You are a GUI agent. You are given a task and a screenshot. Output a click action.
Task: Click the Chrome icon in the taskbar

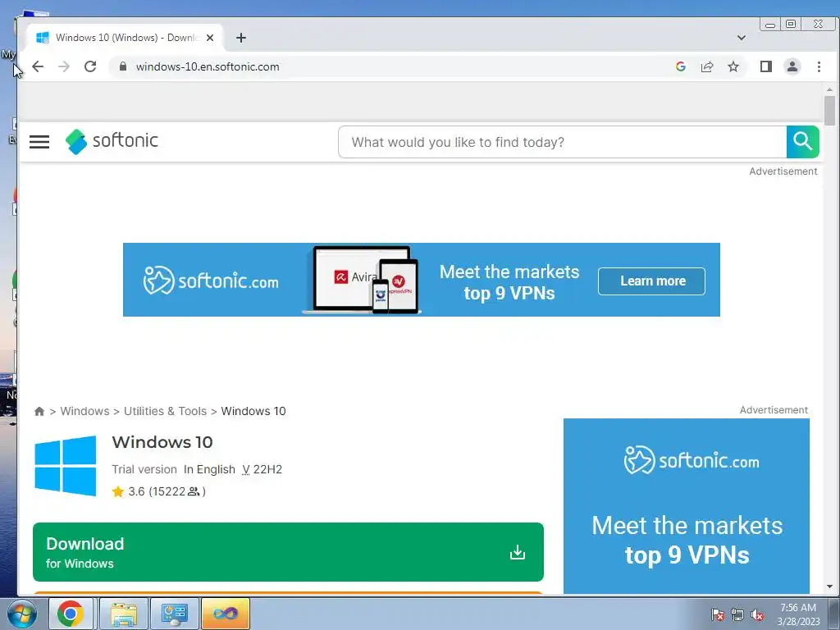(x=71, y=614)
